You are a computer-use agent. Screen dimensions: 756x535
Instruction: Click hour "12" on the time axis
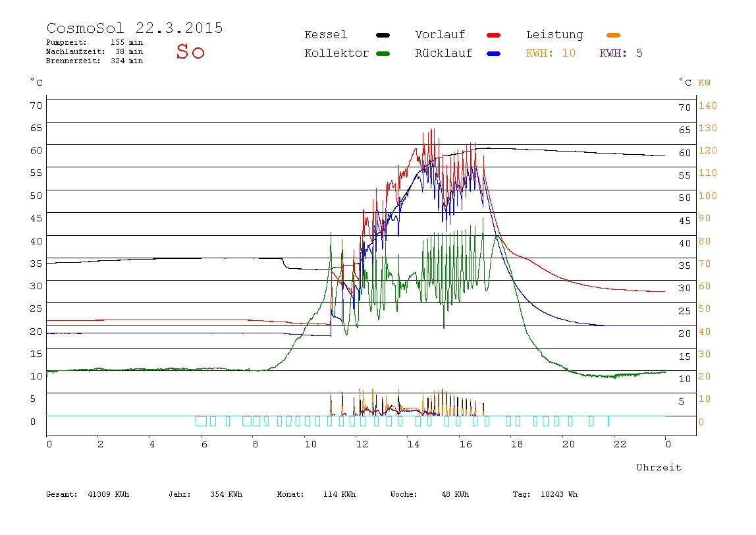pyautogui.click(x=362, y=444)
